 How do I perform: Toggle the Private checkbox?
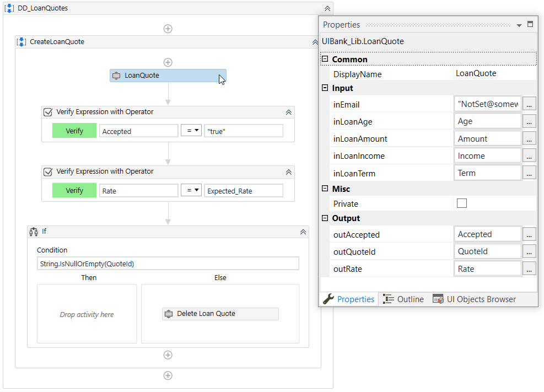pyautogui.click(x=462, y=203)
